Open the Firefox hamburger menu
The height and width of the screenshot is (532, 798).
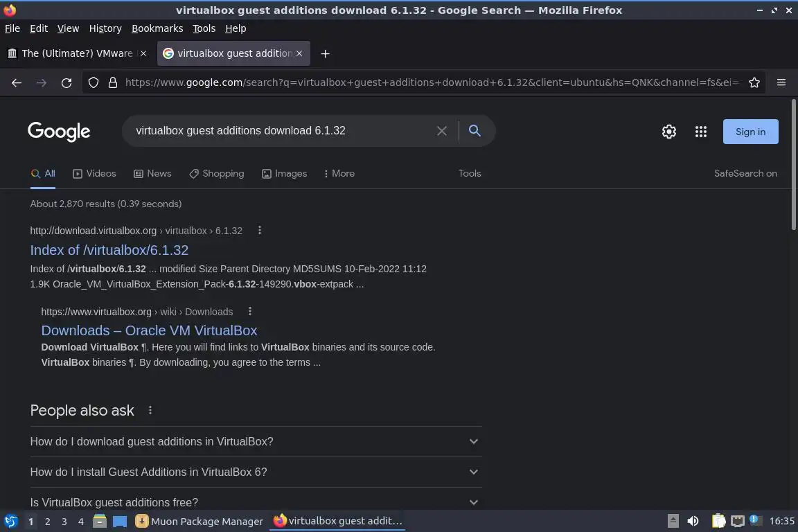(x=781, y=82)
